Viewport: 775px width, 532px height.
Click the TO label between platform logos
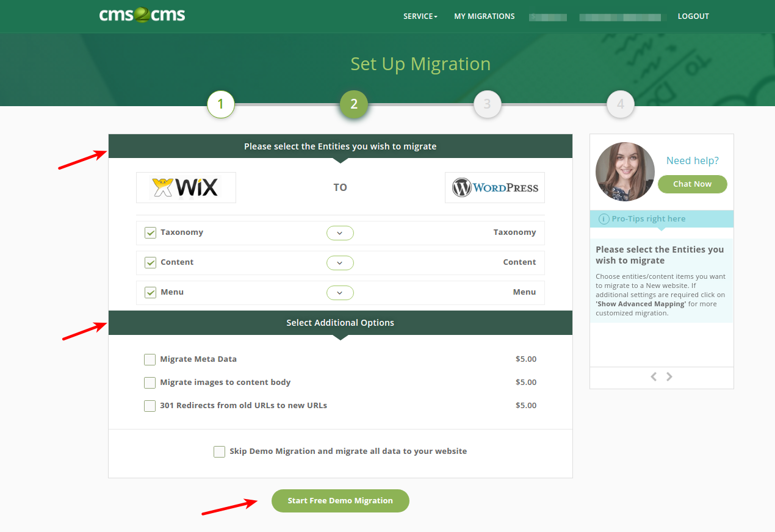tap(341, 187)
